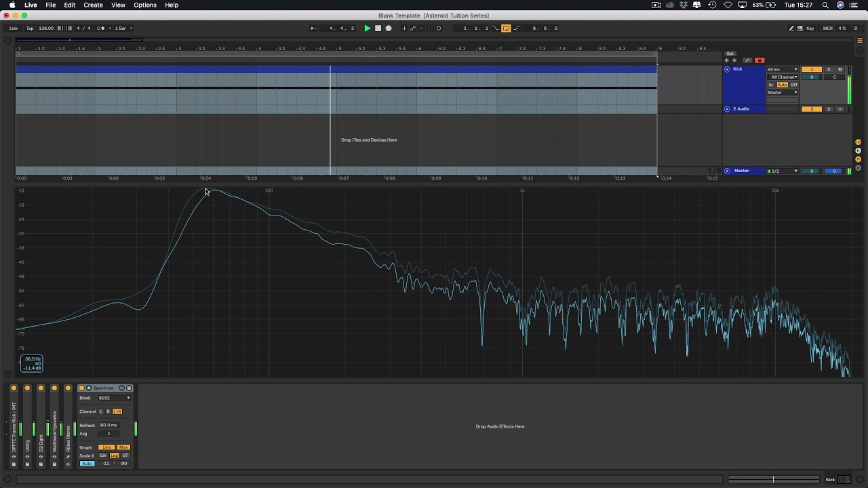Fold the Kick track
The height and width of the screenshot is (488, 868).
[727, 69]
